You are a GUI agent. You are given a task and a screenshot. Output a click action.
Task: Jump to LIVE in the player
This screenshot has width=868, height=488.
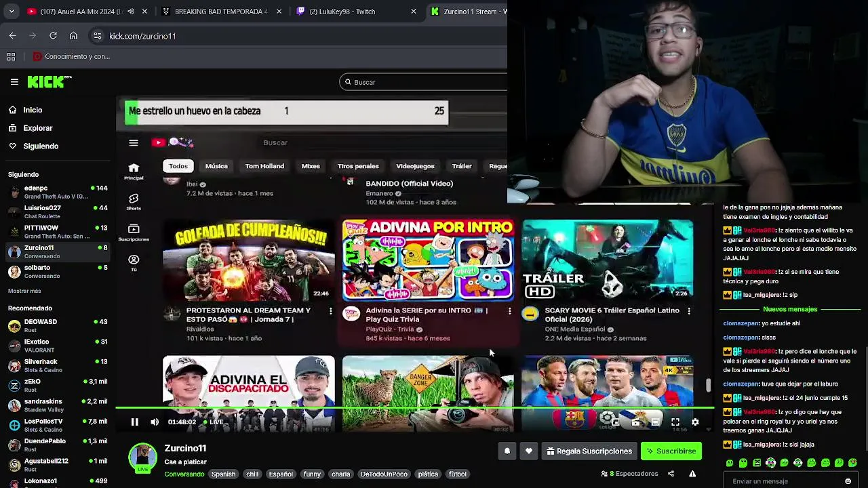(214, 422)
